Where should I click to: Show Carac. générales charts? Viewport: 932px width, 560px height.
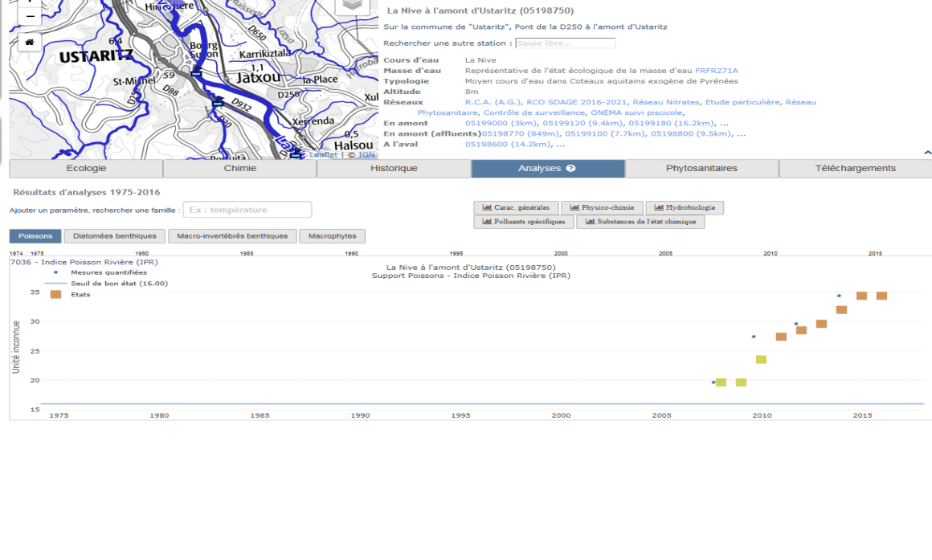[516, 208]
